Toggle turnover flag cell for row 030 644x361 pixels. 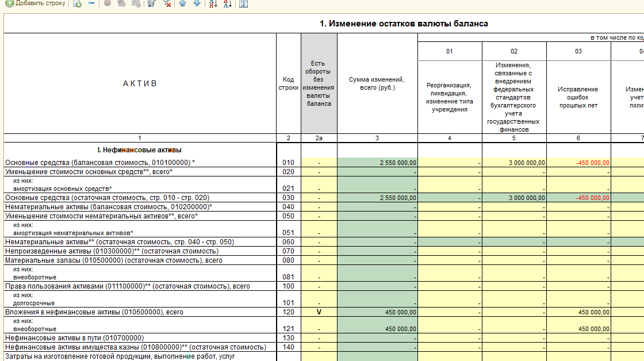(319, 198)
